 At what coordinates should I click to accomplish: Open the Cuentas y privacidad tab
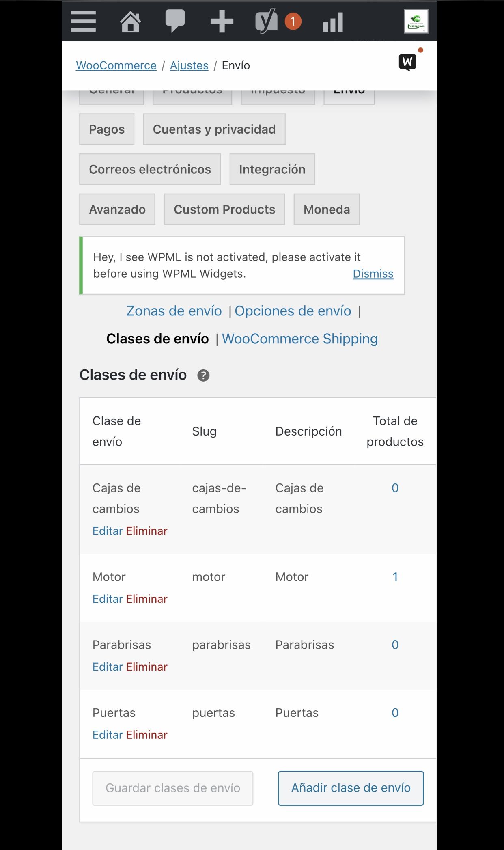[214, 129]
